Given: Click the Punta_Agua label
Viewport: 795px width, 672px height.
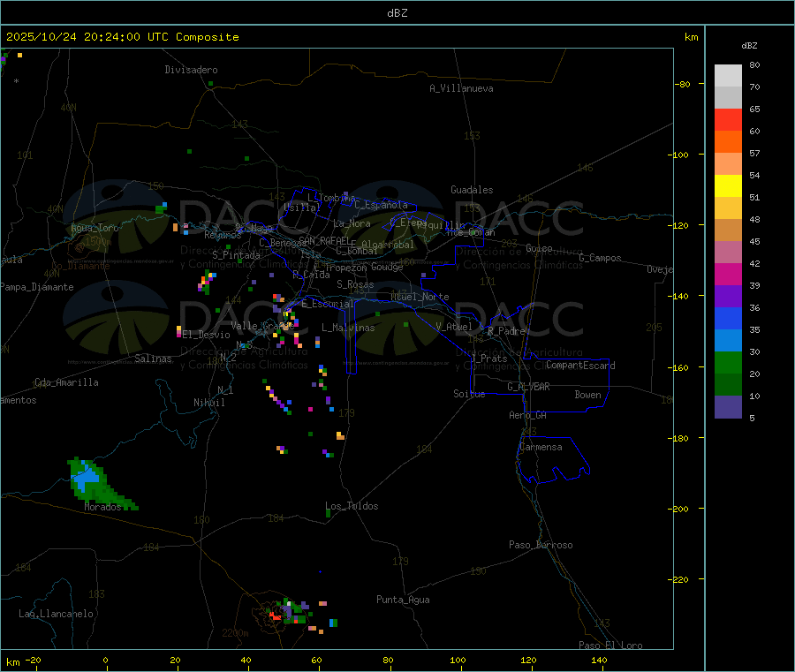Looking at the screenshot, I should (x=403, y=600).
